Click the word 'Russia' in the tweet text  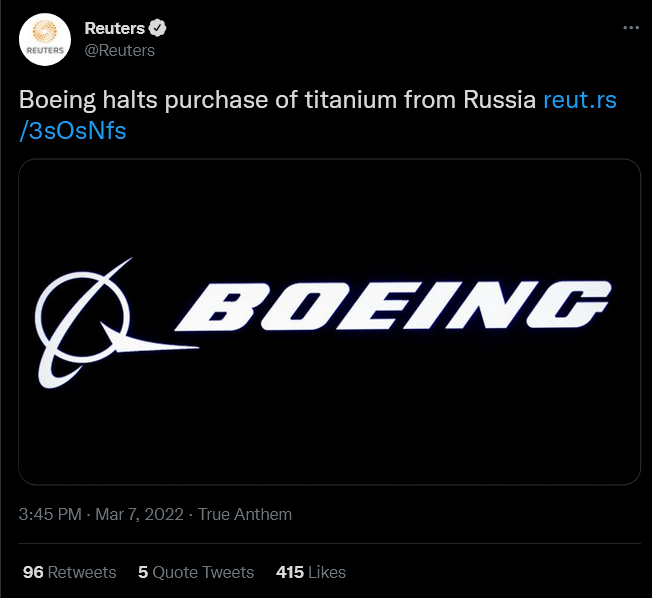[499, 100]
